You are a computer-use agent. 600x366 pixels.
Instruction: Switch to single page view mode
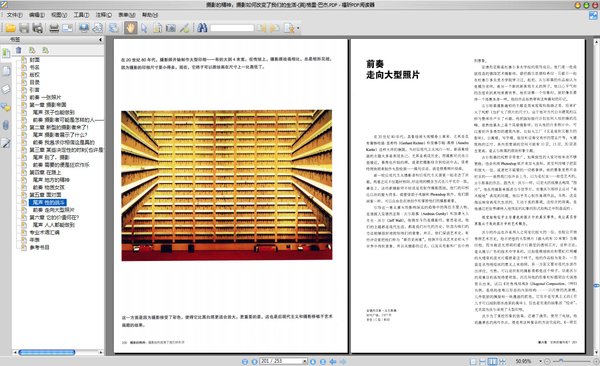coord(473,361)
